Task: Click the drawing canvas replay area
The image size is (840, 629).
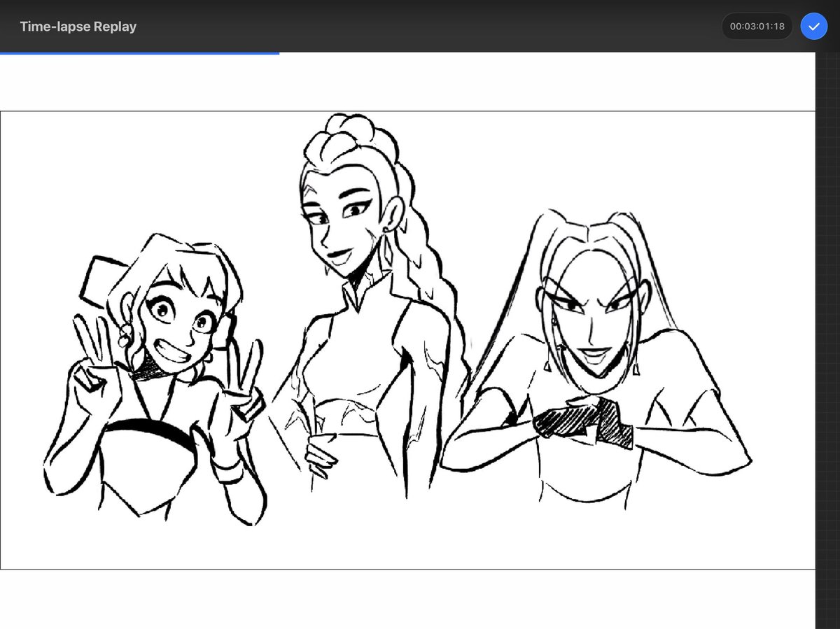Action: 407,340
